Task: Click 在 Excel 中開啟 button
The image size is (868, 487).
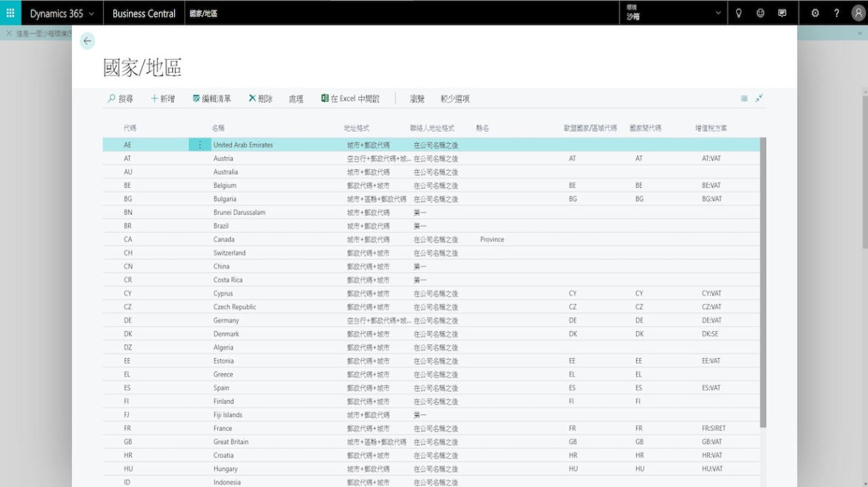Action: coord(350,99)
